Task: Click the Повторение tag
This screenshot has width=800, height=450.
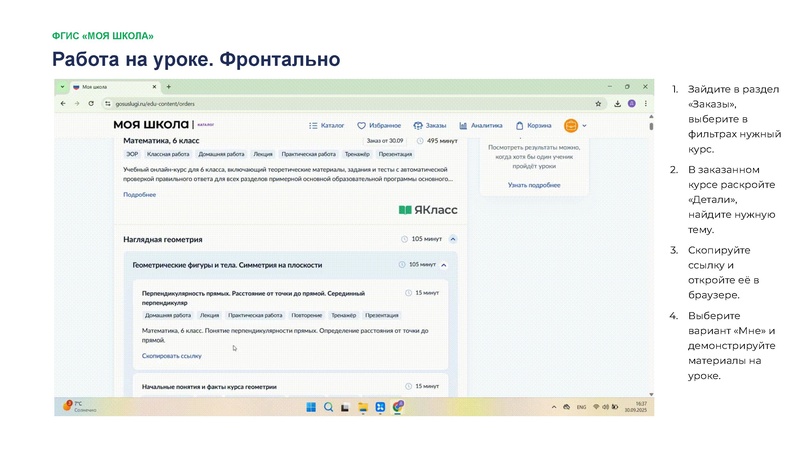Action: click(307, 315)
